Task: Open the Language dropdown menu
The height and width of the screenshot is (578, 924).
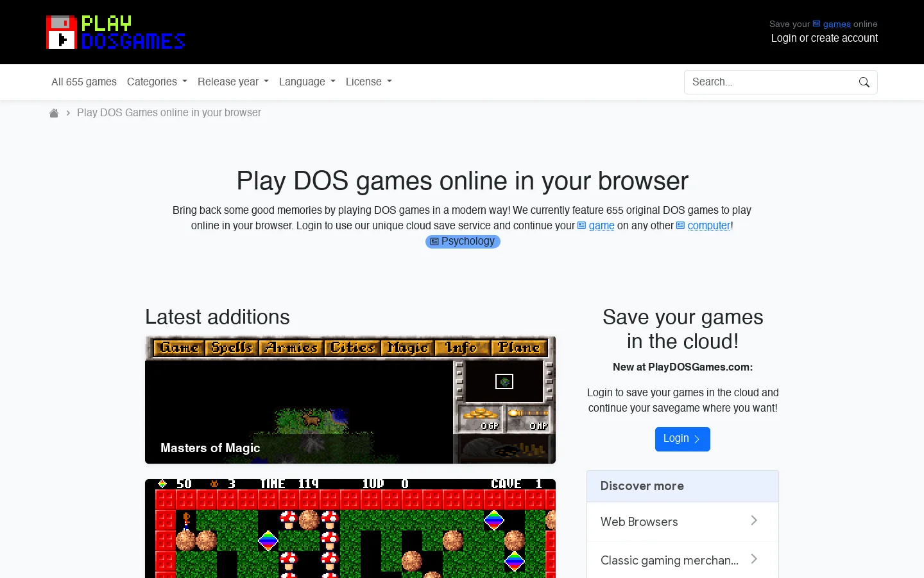Action: 307,82
